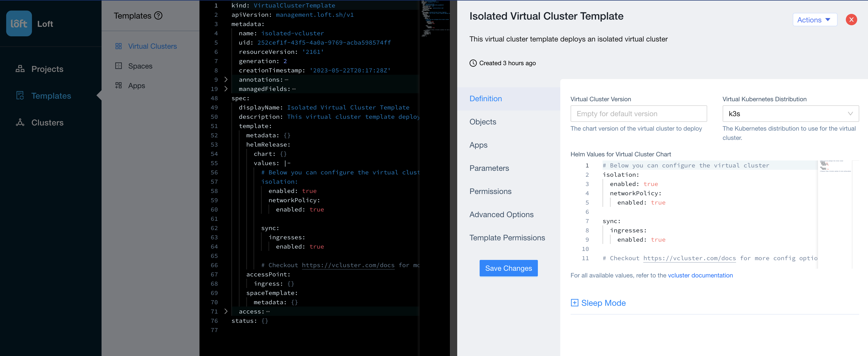Select the Templates sidebar icon
The image size is (868, 356).
point(20,96)
